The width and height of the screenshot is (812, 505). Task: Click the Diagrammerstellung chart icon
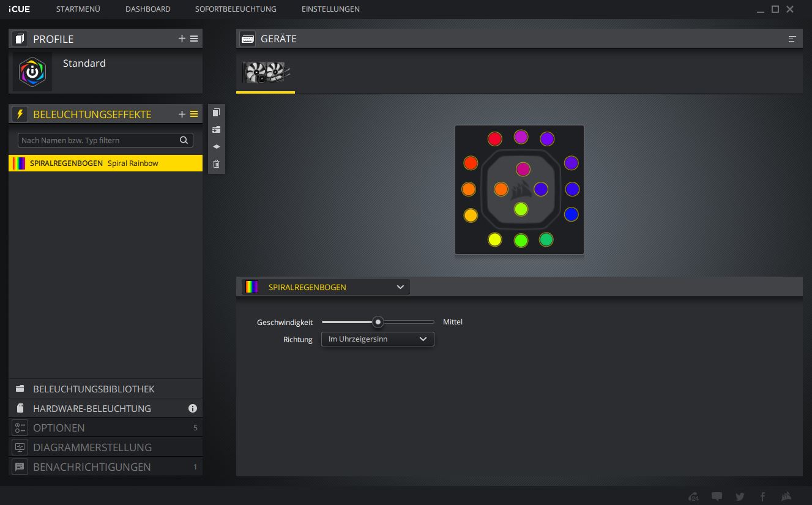pos(20,447)
